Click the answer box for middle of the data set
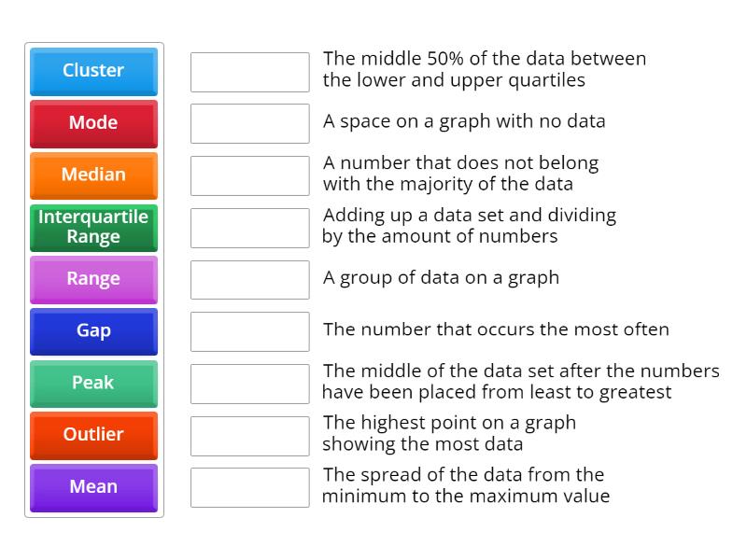The width and height of the screenshot is (747, 560). (x=249, y=383)
